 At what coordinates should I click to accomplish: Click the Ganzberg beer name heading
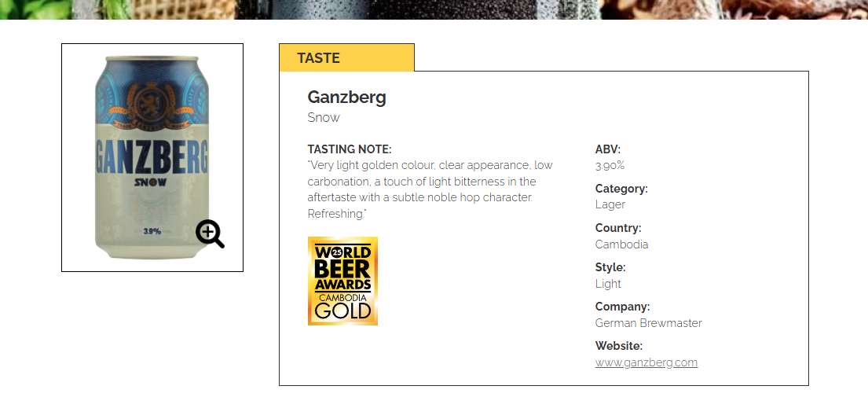pyautogui.click(x=346, y=97)
